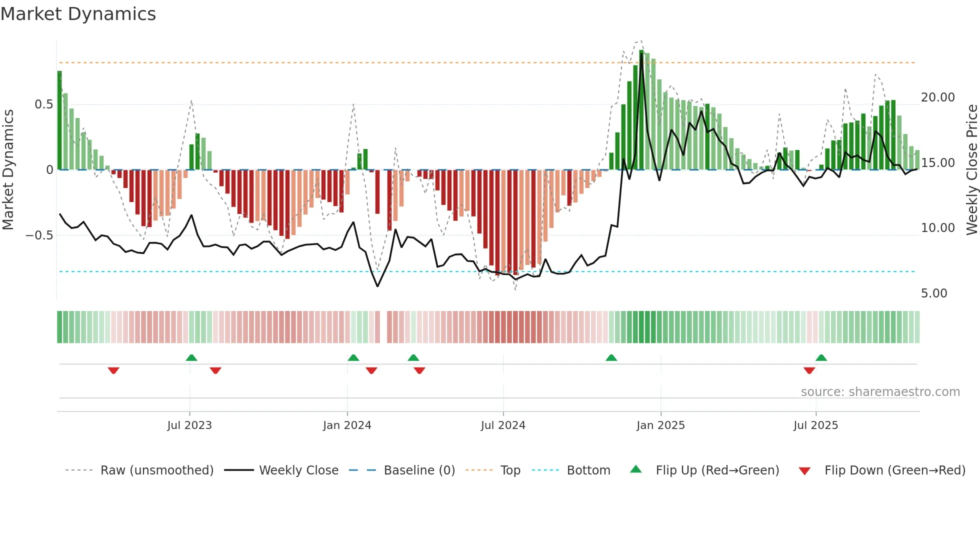
Task: Click the orange dashed Top line sample in legend
Action: 479,470
